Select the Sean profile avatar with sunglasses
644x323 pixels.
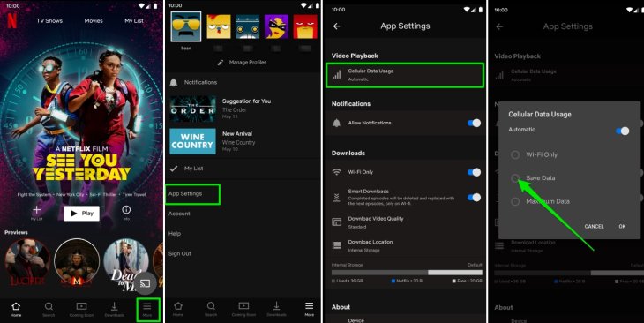click(x=186, y=26)
